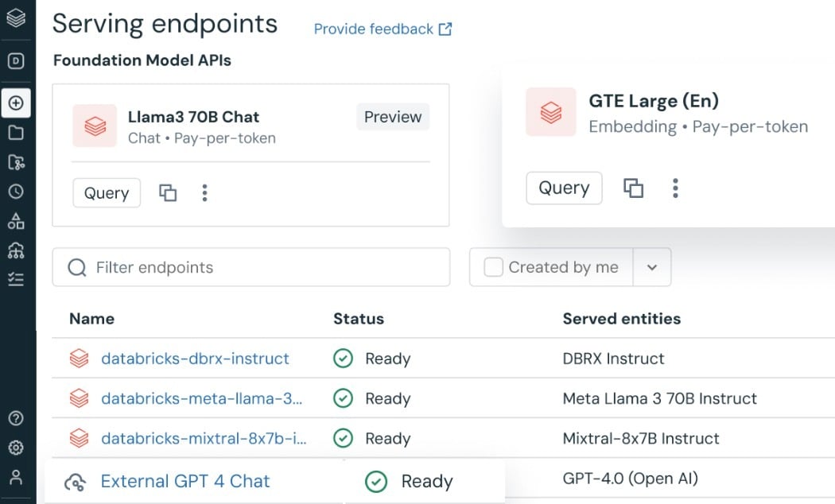The width and height of the screenshot is (835, 504).
Task: Open the Help question mark icon
Action: click(16, 418)
